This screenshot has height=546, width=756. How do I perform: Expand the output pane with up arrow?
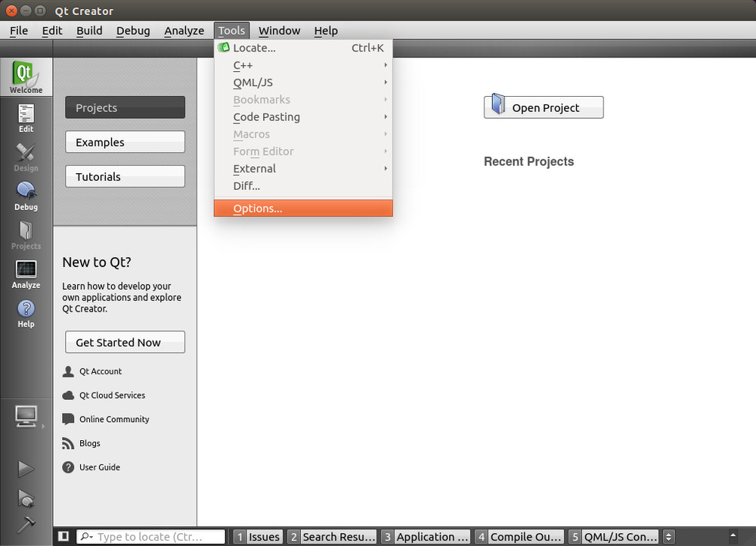pos(733,535)
